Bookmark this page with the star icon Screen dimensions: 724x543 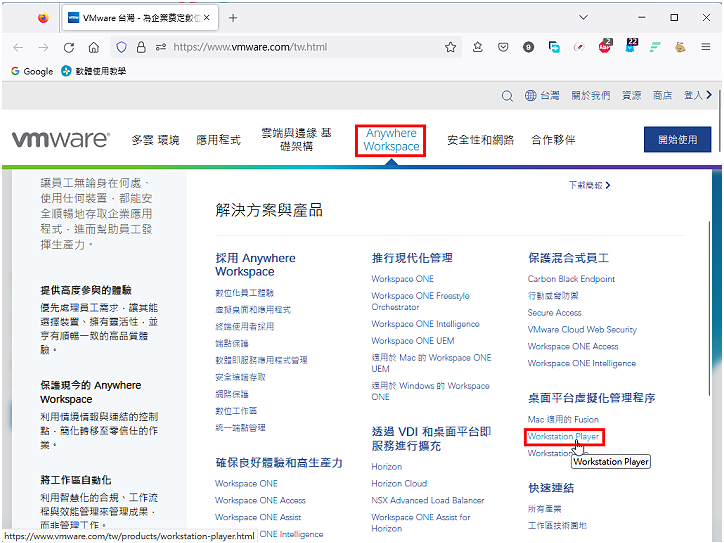click(450, 47)
